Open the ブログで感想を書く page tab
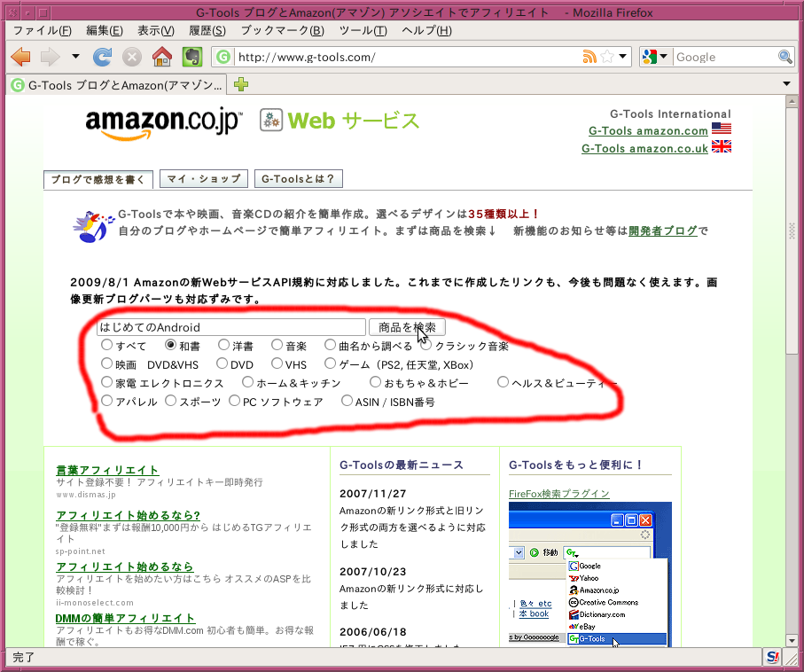 [98, 179]
